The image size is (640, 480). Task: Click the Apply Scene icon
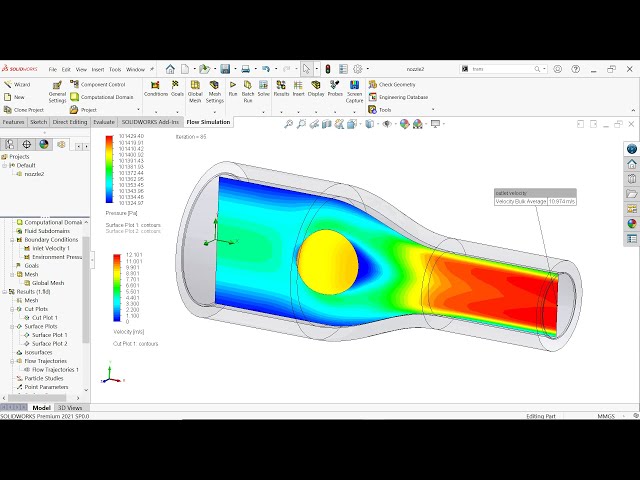click(418, 124)
